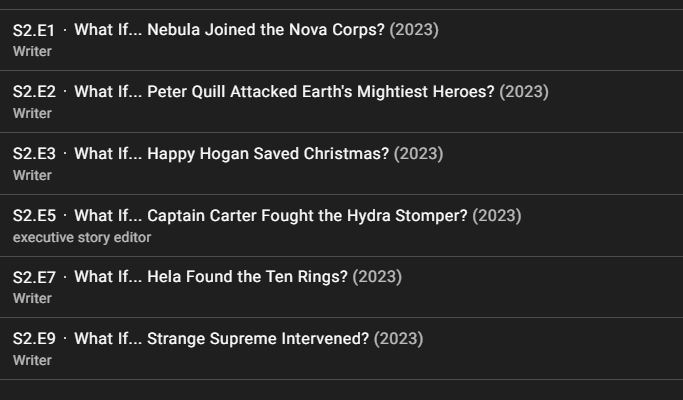Click the Writer credit under Strange Supreme episode
Viewport: 683px width, 400px height.
tap(32, 360)
